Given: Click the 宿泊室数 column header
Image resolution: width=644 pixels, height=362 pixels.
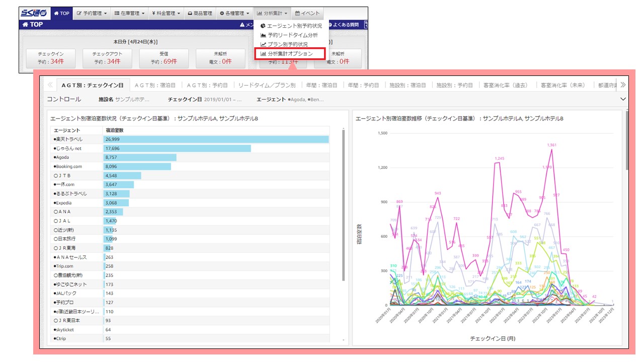Looking at the screenshot, I should 114,130.
